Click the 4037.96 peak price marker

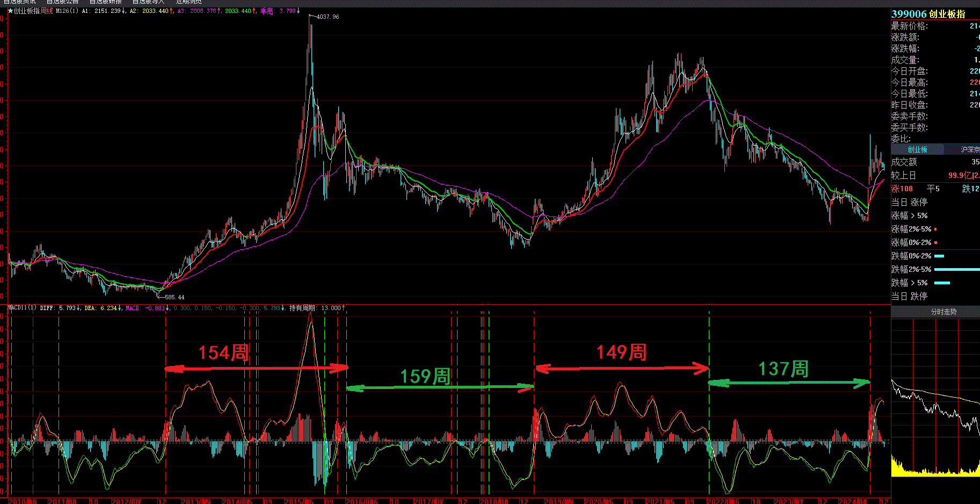(327, 17)
